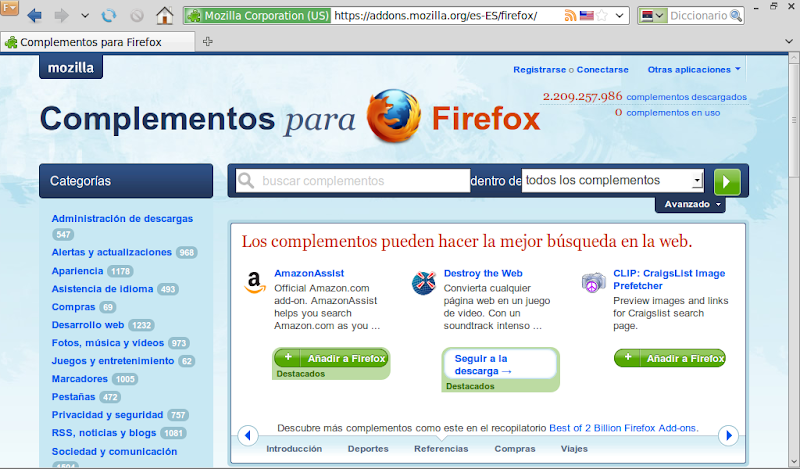Click the back navigation arrow
The image size is (800, 469).
pyautogui.click(x=34, y=15)
